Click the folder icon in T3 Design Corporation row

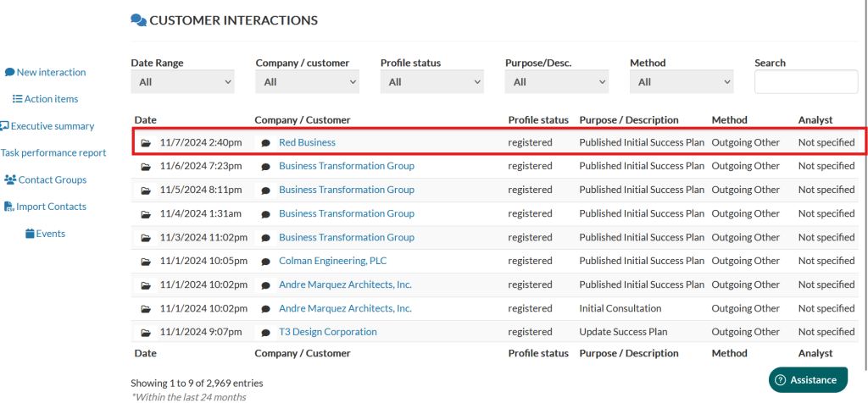tap(146, 333)
